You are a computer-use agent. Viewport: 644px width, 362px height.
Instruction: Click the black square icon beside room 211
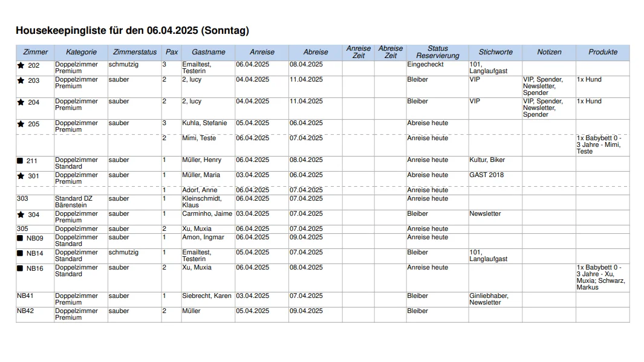click(x=20, y=161)
